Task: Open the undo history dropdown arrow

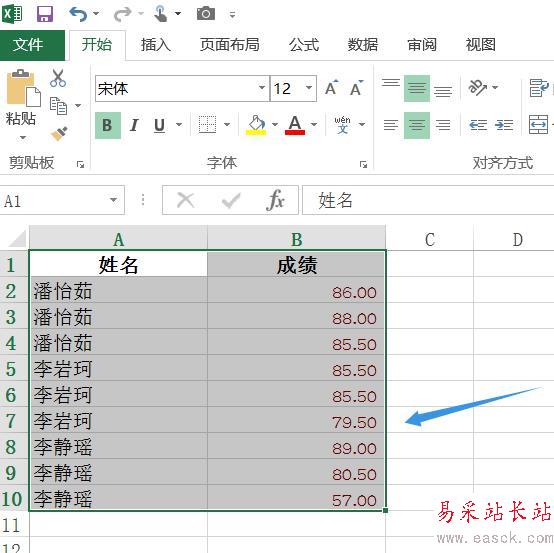Action: [96, 14]
